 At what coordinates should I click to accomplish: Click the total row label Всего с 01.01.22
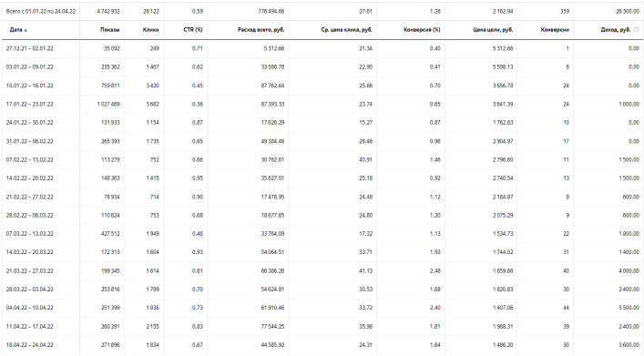point(41,12)
